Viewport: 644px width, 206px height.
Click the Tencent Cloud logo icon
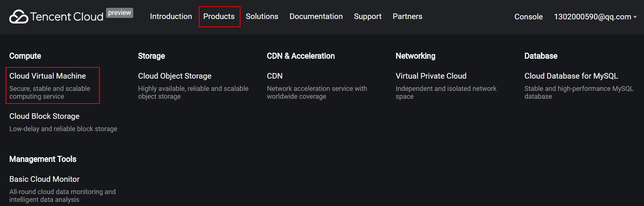click(19, 17)
